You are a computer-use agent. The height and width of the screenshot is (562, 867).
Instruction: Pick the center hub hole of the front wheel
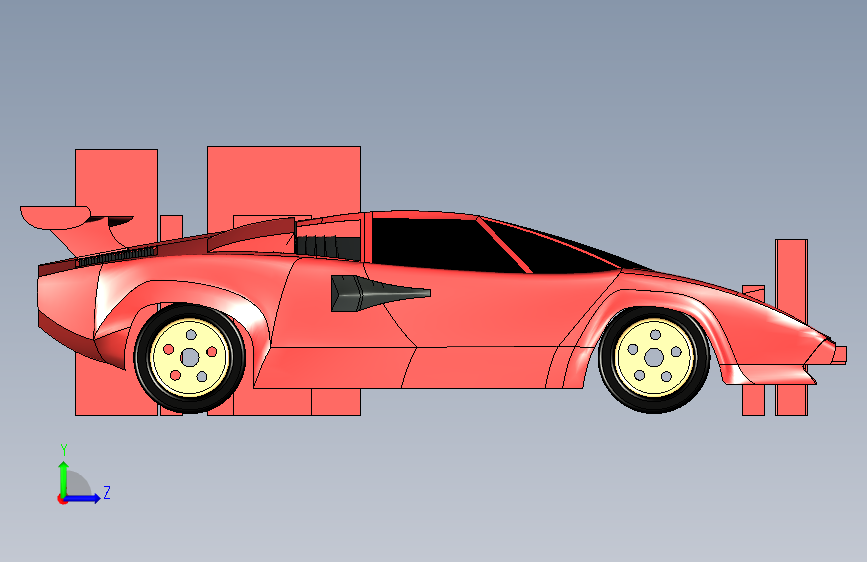coord(654,358)
